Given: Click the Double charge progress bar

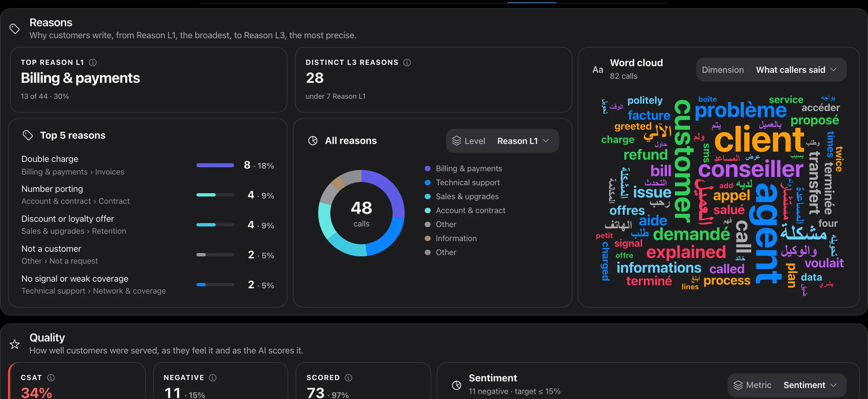Looking at the screenshot, I should (215, 165).
